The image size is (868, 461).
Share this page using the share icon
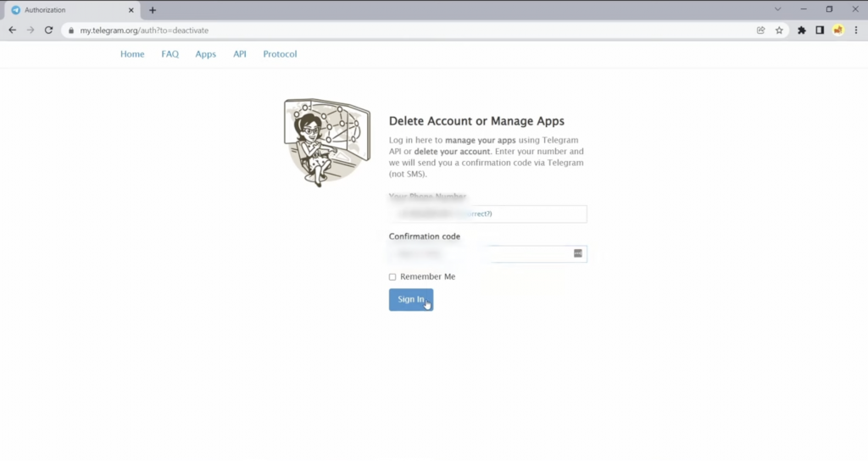pos(760,31)
